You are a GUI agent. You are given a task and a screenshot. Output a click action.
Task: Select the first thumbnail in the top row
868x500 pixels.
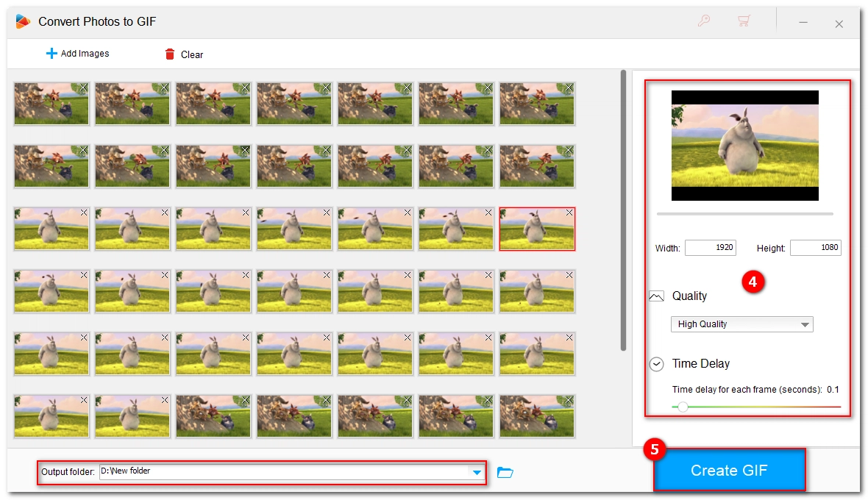tap(51, 104)
